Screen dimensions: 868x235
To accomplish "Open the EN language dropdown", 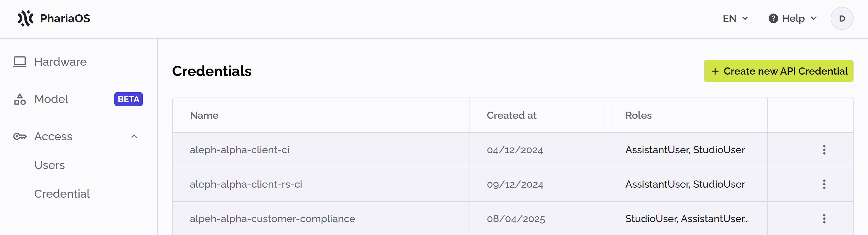I will [735, 19].
